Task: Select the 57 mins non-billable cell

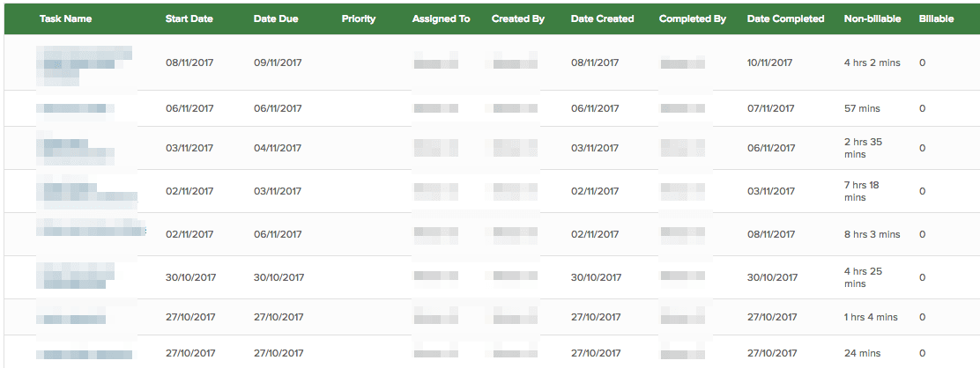Action: coord(862,108)
